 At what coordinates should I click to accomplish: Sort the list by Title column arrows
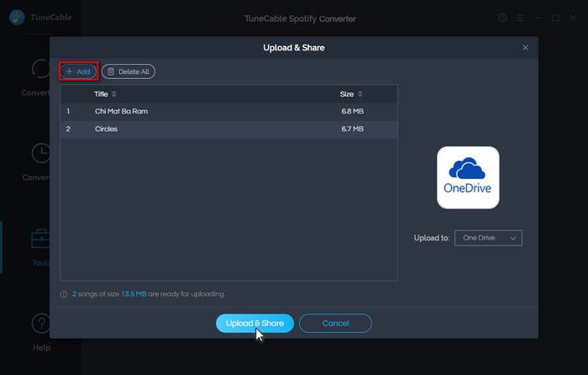click(x=114, y=94)
